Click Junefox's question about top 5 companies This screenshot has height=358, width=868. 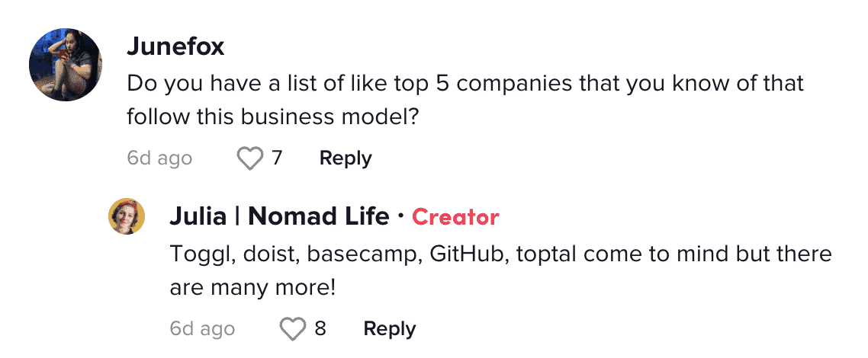pos(465,101)
